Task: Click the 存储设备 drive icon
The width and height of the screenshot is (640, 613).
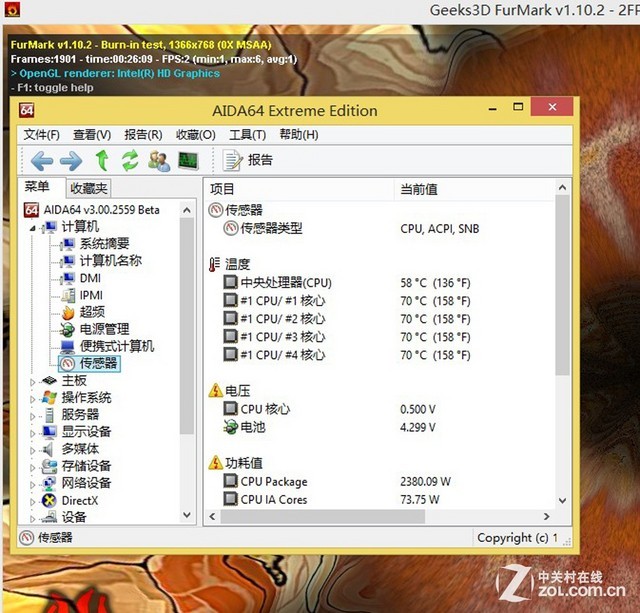Action: 49,466
